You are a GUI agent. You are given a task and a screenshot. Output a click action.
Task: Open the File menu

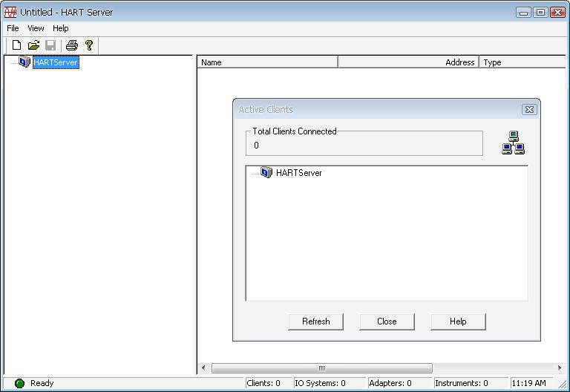13,28
